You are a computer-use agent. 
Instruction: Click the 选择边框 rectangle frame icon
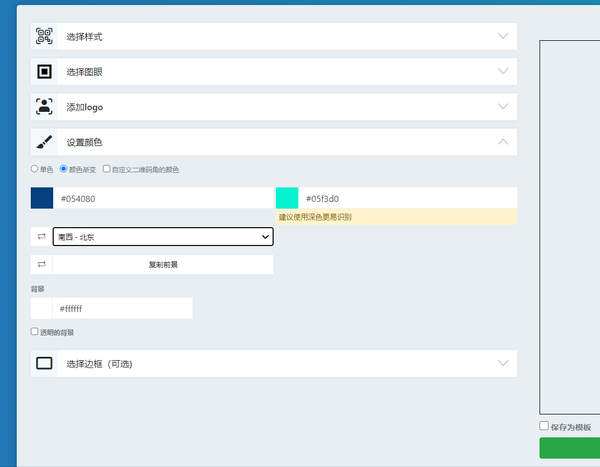44,363
